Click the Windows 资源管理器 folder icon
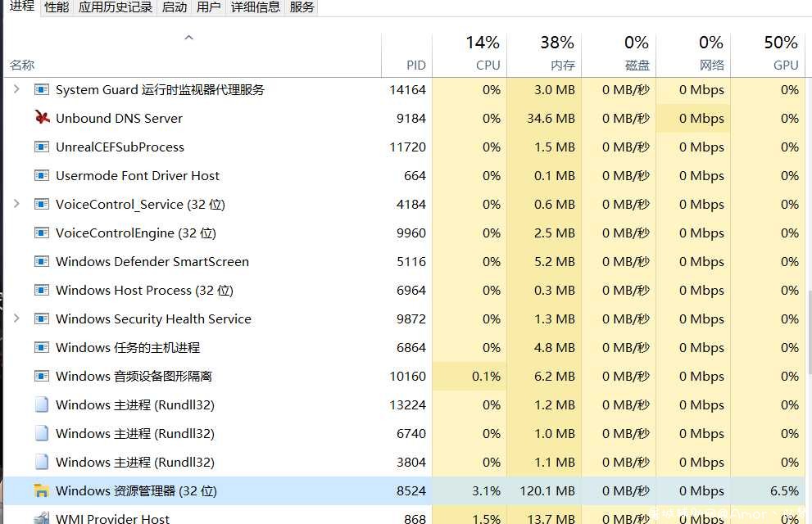Image resolution: width=812 pixels, height=524 pixels. click(x=42, y=490)
